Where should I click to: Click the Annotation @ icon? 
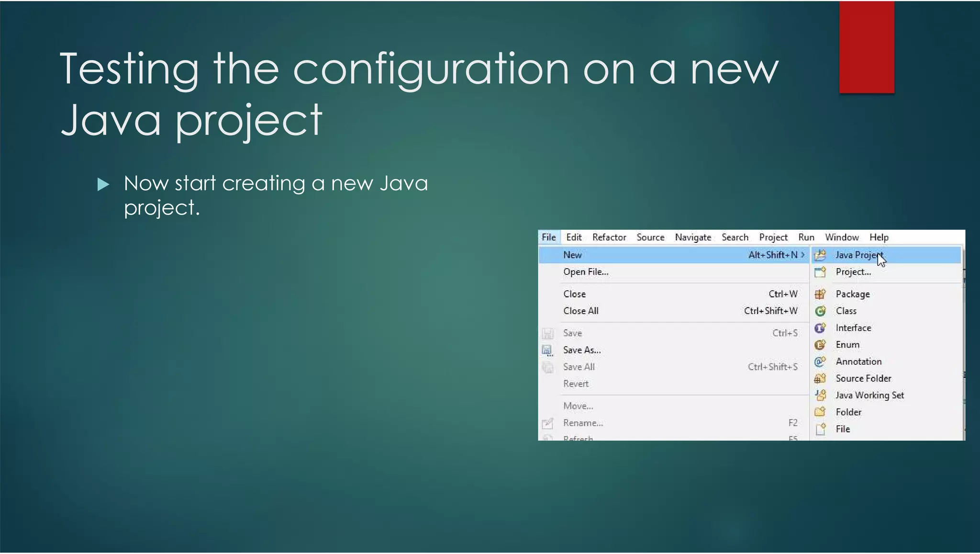(820, 362)
